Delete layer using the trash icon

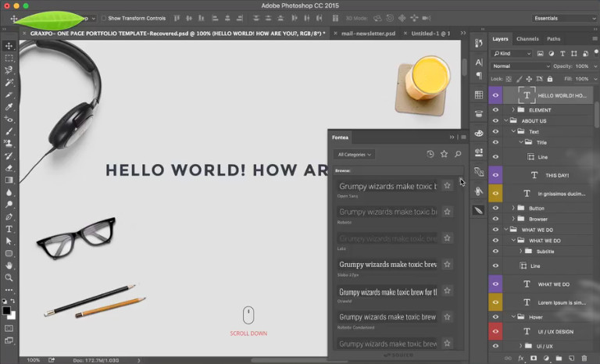584,359
